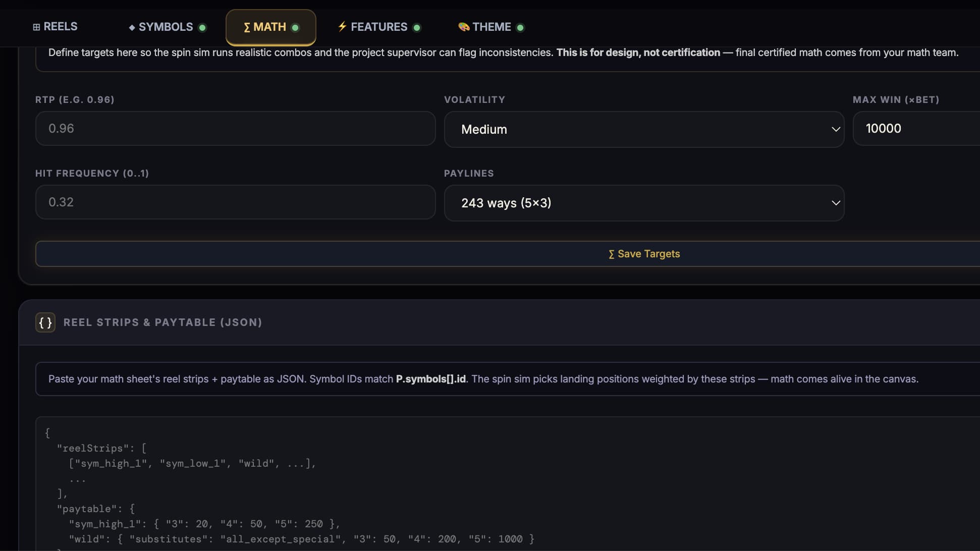Screen dimensions: 980x551
Task: Open the REELS tab
Action: 55,27
